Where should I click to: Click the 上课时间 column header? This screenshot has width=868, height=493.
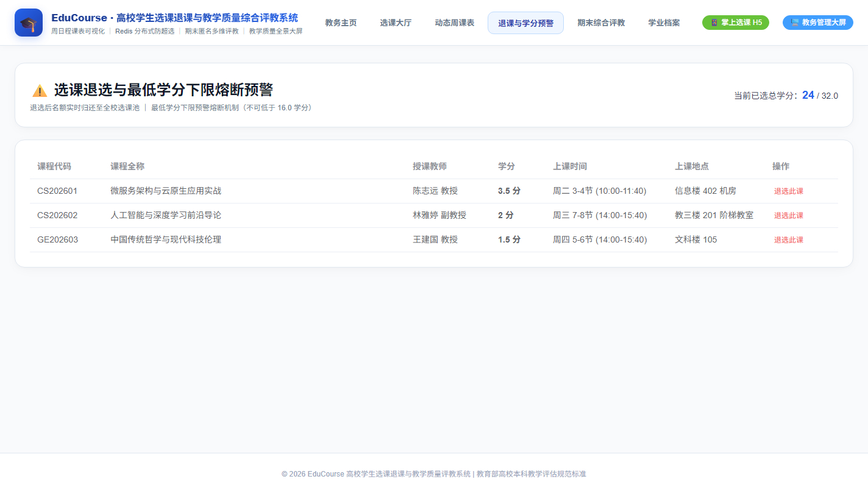tap(570, 166)
